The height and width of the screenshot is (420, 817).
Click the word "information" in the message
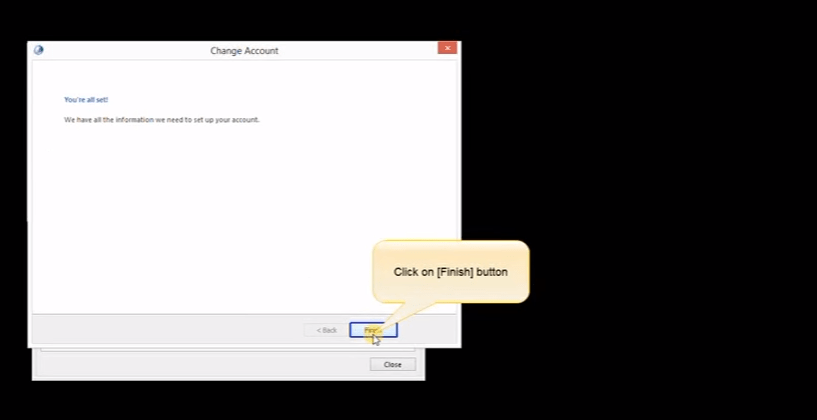click(134, 120)
